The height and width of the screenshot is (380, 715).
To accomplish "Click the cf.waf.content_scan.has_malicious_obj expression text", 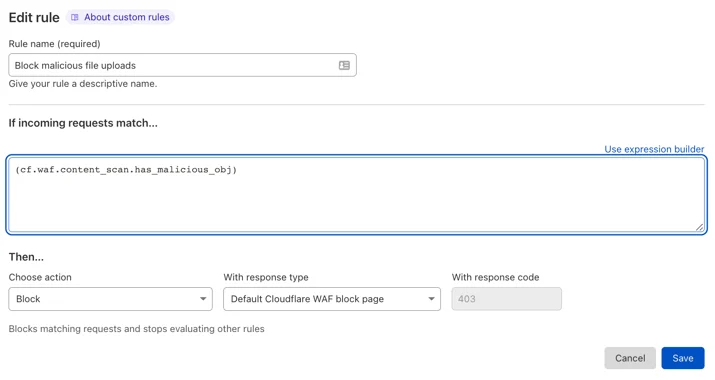I will click(126, 170).
